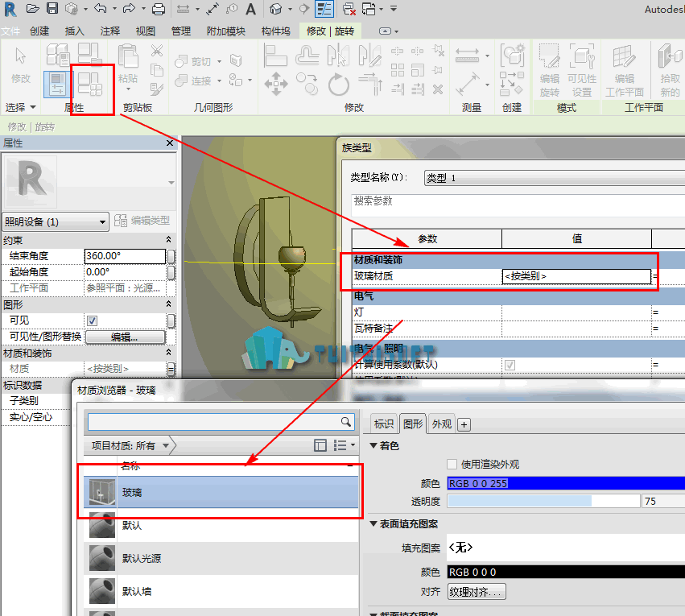This screenshot has height=616, width=685.
Task: Click the Undo arrow in quick access toolbar
Action: point(101,8)
